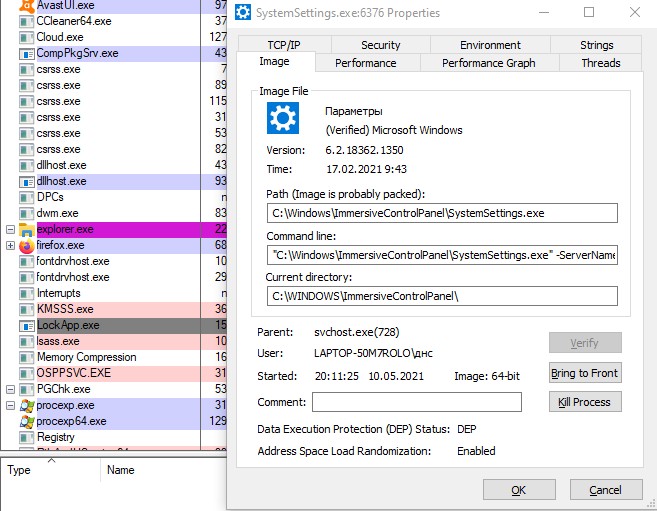Collapse the procexp.exe process tree
The height and width of the screenshot is (511, 657).
tap(10, 405)
